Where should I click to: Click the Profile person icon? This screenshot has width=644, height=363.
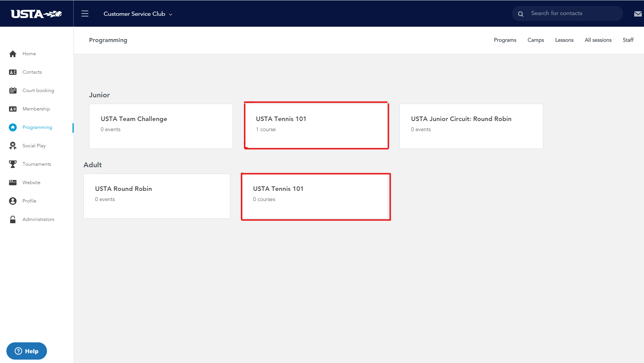(13, 201)
